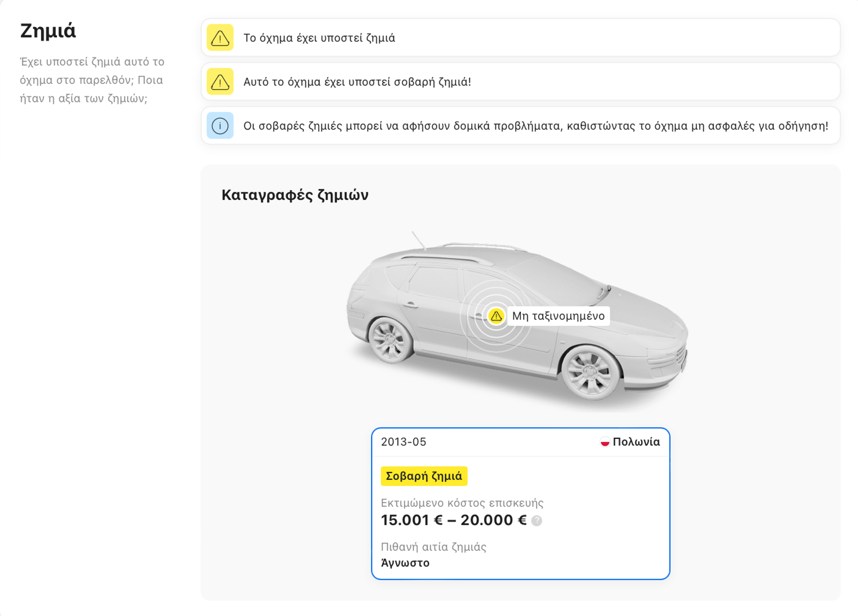Click warning icon beside 'Το όχημα έχει υποστεί ζημιά'
Image resolution: width=858 pixels, height=616 pixels.
point(220,38)
